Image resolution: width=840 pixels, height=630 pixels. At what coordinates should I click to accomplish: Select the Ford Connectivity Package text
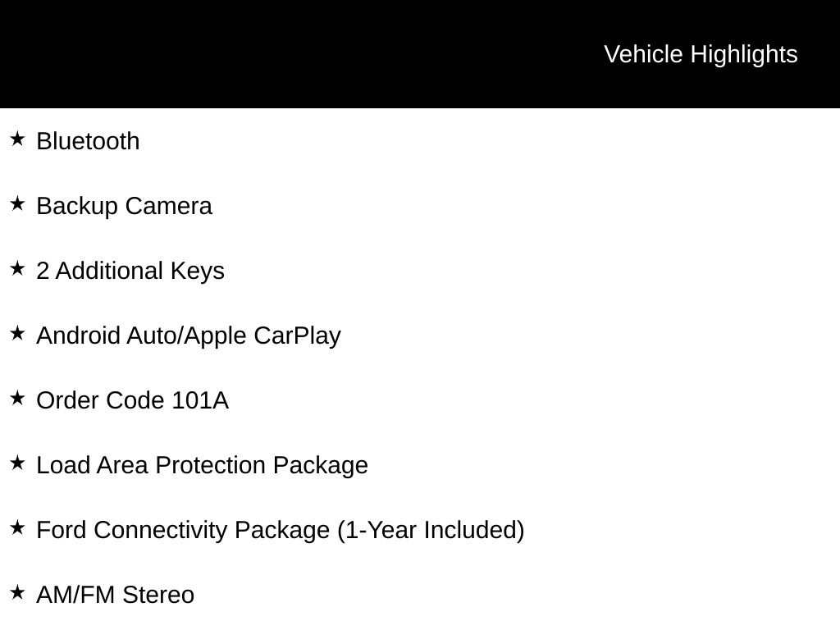tap(184, 531)
